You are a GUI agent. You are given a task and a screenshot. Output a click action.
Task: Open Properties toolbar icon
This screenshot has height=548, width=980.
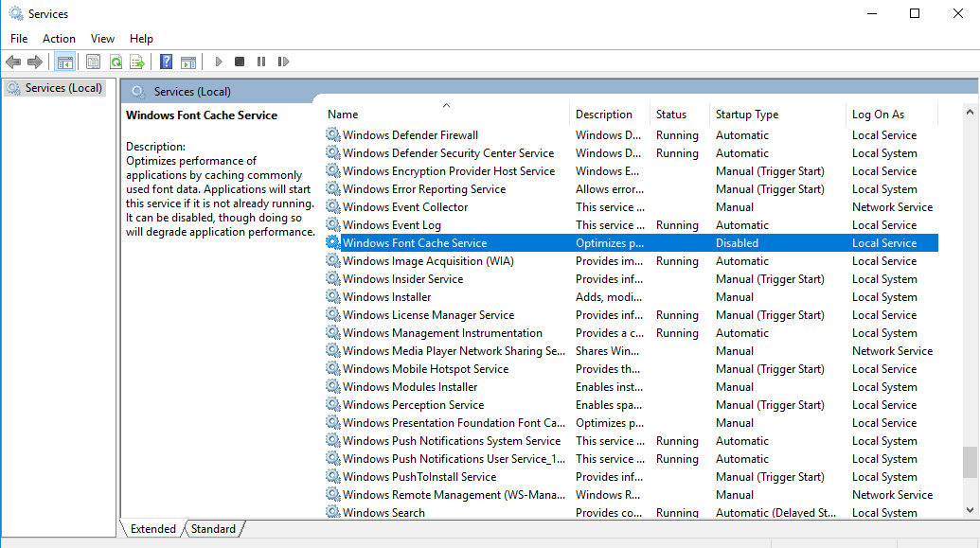coord(93,62)
